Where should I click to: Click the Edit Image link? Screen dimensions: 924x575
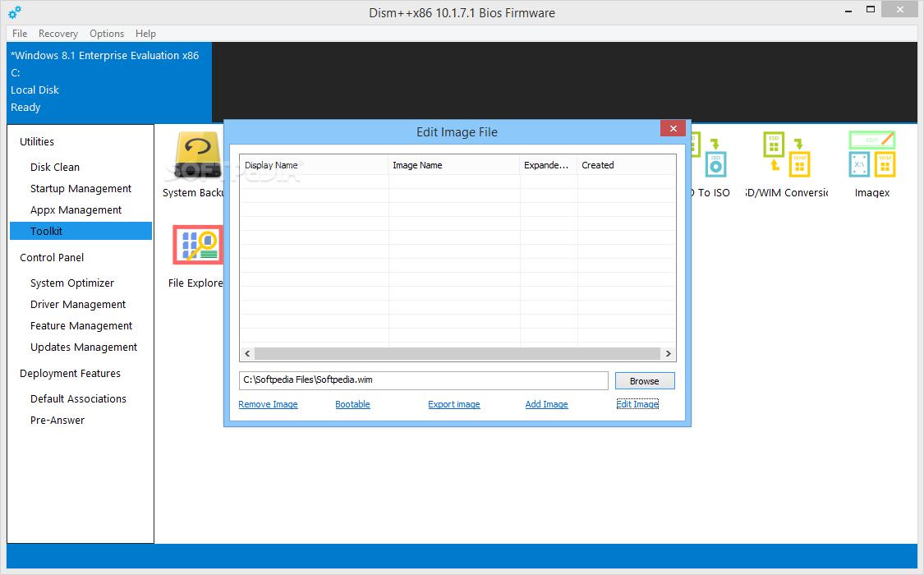point(637,404)
